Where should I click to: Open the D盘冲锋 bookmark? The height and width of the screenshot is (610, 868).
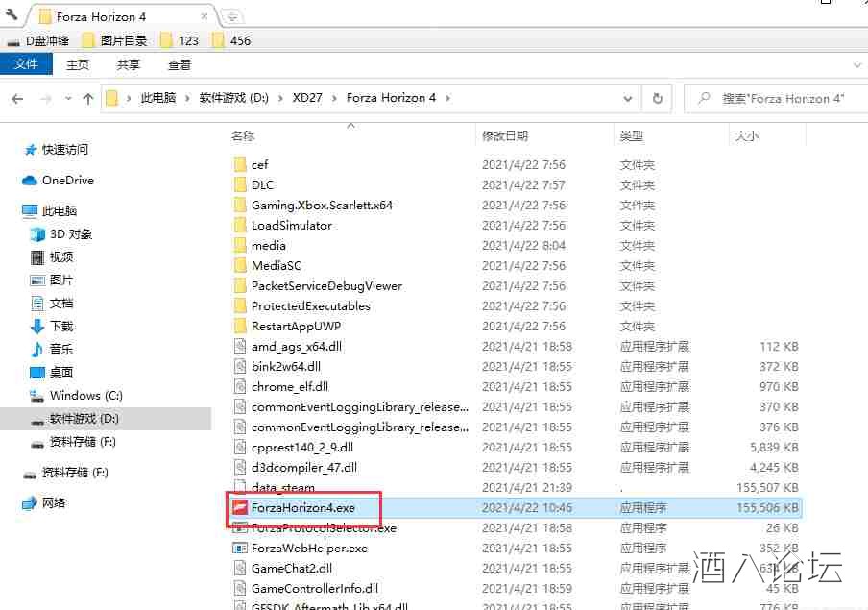tap(38, 40)
